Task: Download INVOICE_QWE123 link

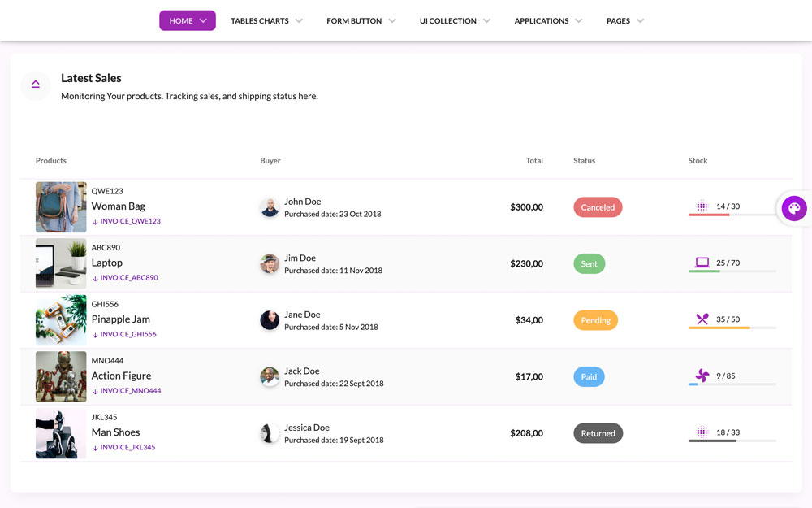Action: (130, 221)
